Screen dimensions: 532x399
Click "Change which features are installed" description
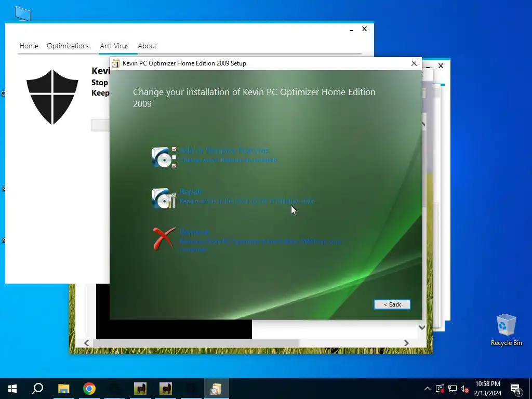(x=229, y=160)
